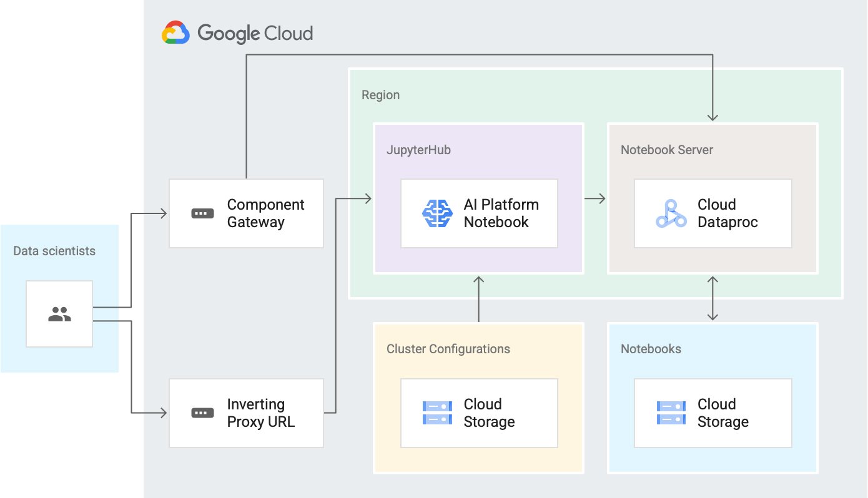Click the "AI Platform Notebook" text
This screenshot has width=868, height=498.
(x=501, y=213)
